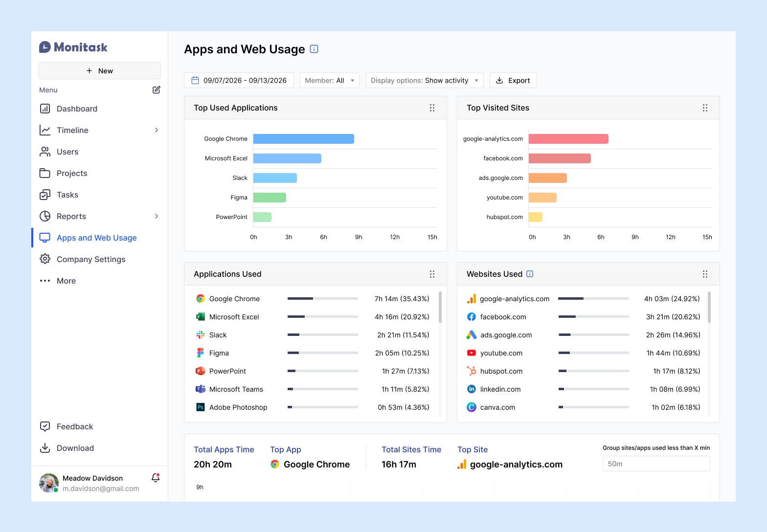This screenshot has height=532, width=767.
Task: Click the Total Apps Time label
Action: 224,449
